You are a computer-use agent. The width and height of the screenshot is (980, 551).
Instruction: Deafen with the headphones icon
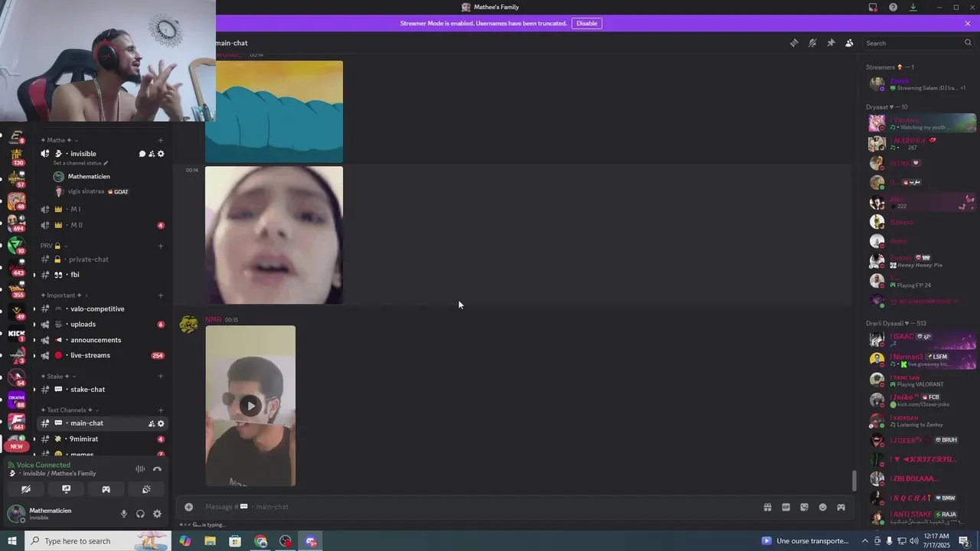tap(141, 514)
